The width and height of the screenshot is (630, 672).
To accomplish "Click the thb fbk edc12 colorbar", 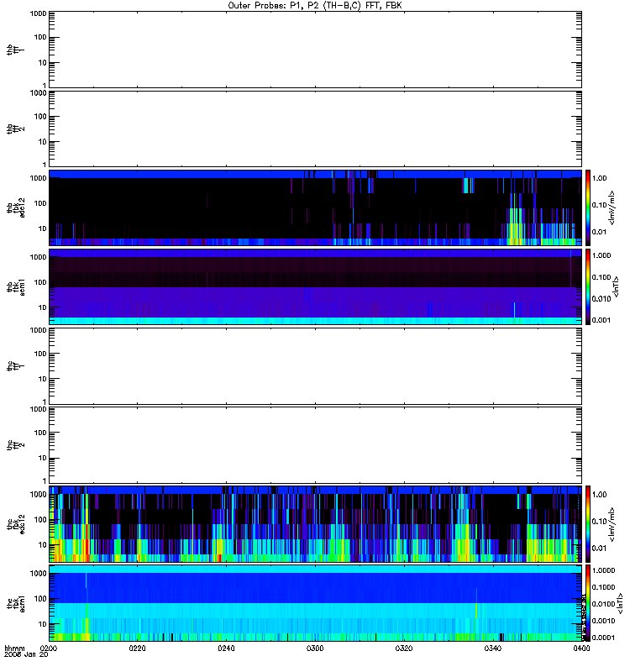I will (588, 207).
